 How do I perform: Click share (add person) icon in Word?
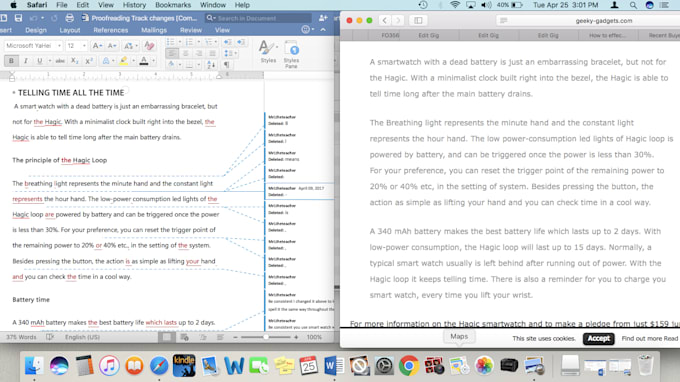(x=323, y=18)
